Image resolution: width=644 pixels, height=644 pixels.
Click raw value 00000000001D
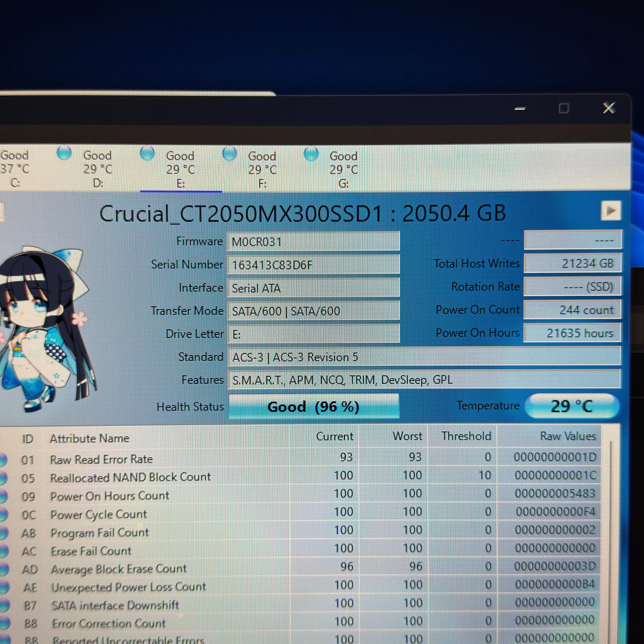point(555,457)
